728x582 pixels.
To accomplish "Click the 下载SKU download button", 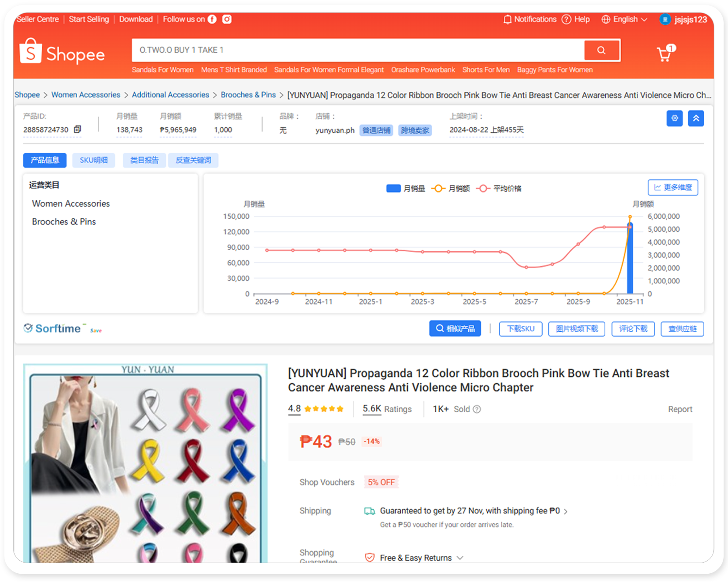I will pos(520,329).
